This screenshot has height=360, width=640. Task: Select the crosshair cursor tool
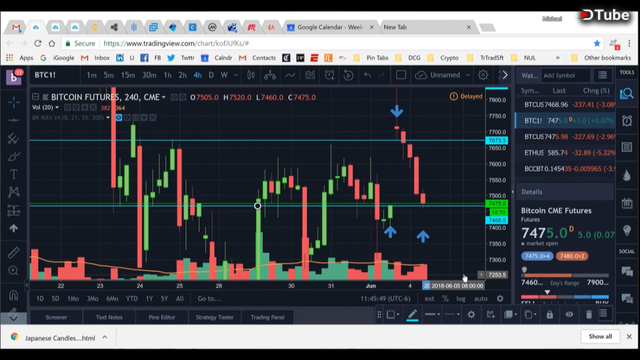click(13, 102)
